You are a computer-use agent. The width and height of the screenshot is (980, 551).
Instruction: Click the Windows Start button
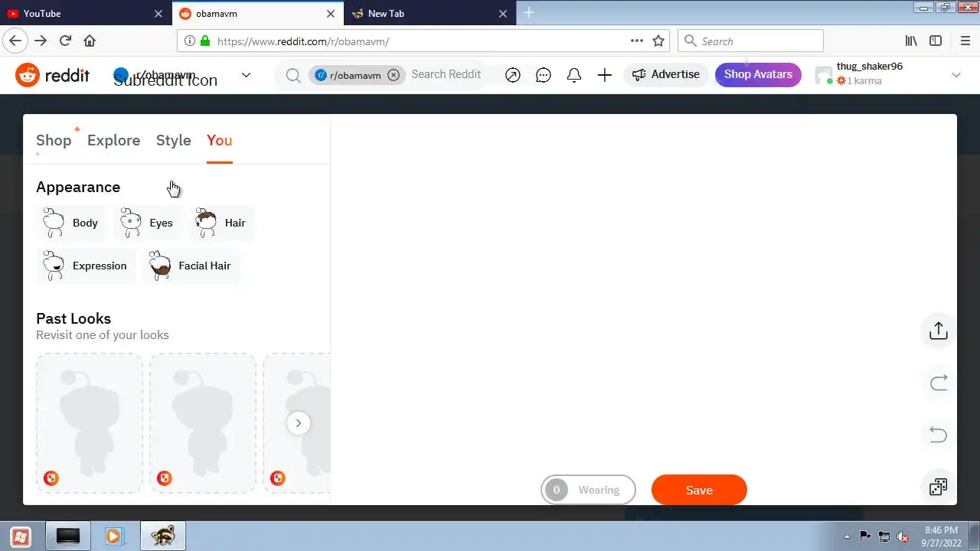click(21, 536)
